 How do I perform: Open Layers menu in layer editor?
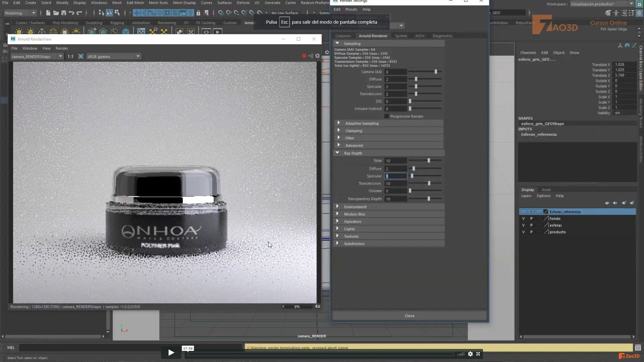click(526, 196)
